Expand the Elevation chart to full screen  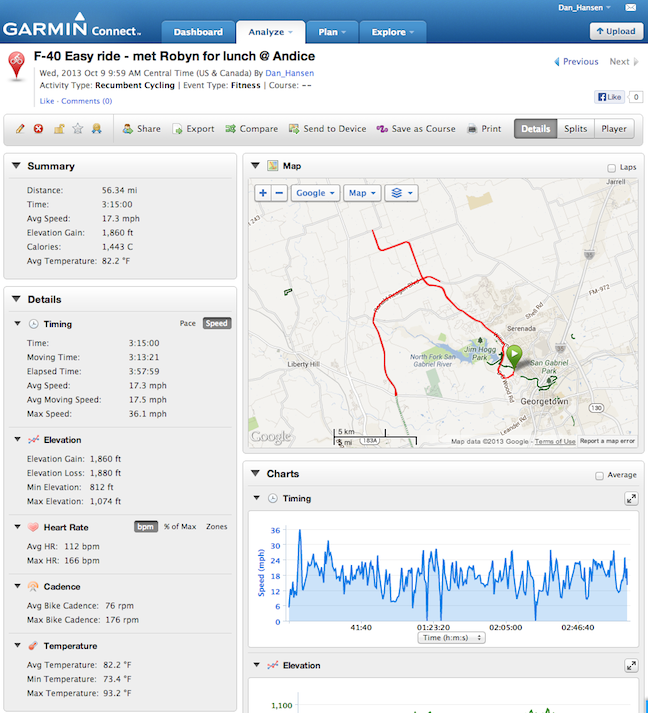[631, 666]
